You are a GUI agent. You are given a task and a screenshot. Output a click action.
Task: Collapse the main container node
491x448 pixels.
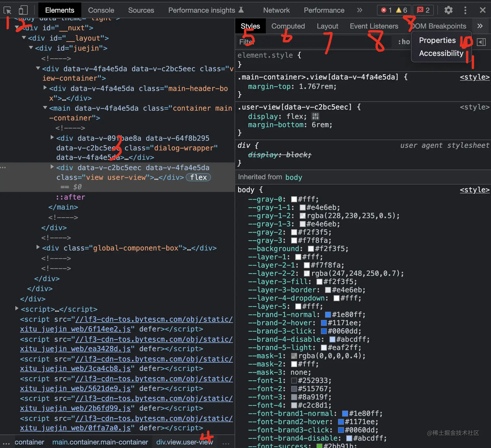[x=45, y=107]
